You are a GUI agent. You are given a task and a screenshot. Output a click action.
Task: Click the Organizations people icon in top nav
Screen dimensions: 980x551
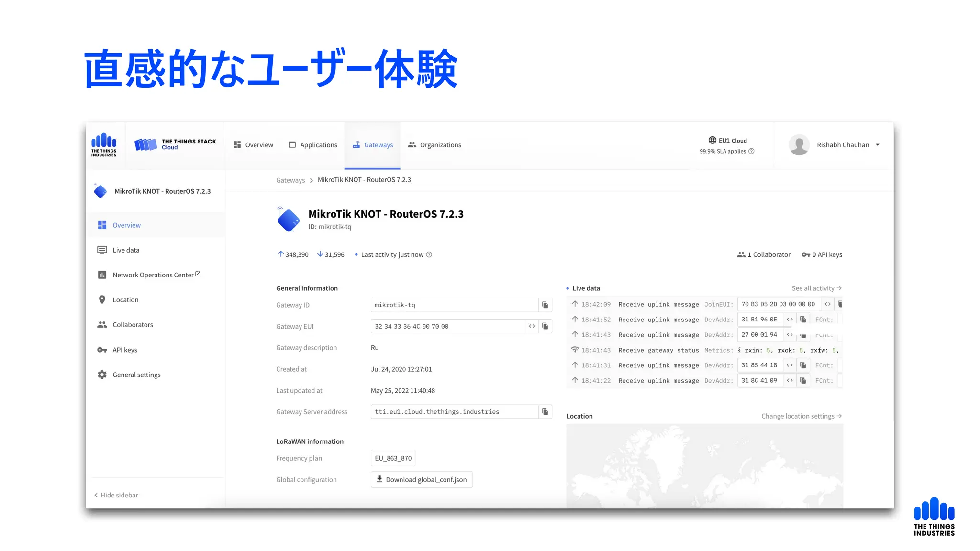click(x=412, y=145)
